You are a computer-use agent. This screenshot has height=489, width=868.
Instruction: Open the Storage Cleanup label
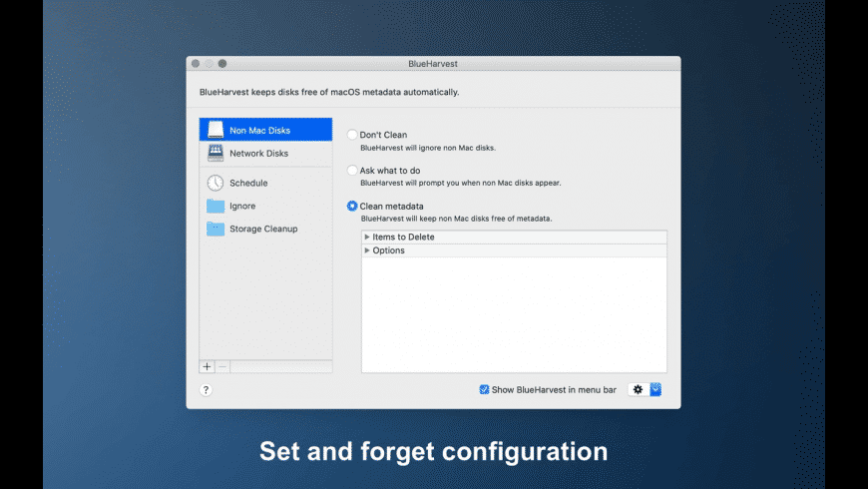(x=263, y=229)
